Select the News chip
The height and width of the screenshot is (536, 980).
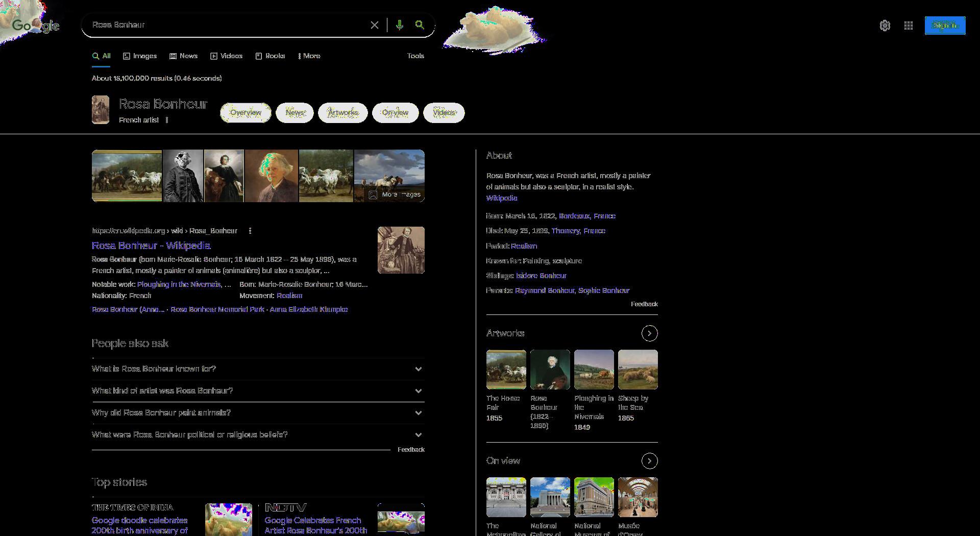[295, 113]
